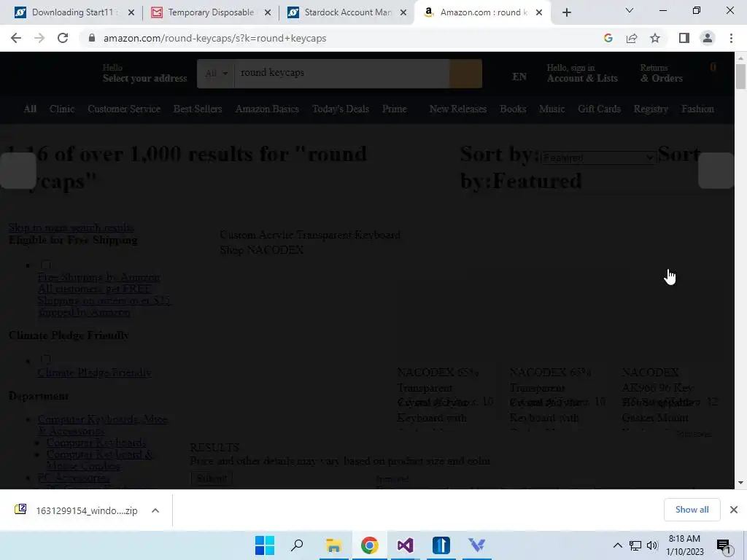Open Customer Service nav item
The image size is (747, 560).
[x=124, y=109]
